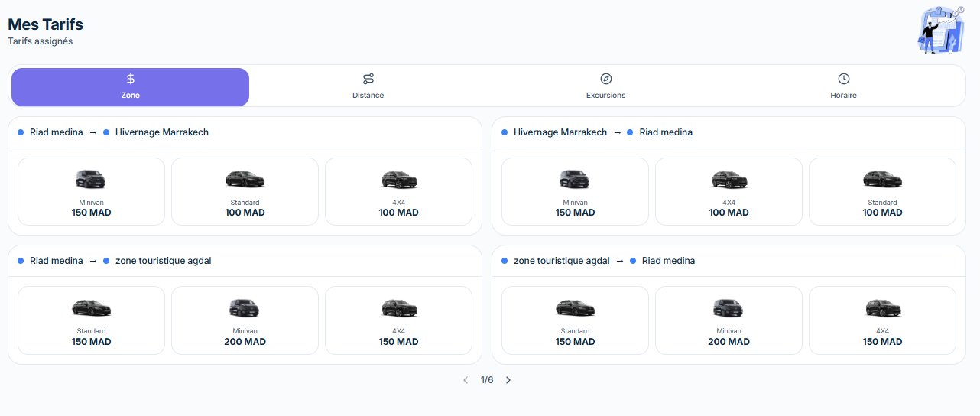Click the dollar sign Zone icon
The height and width of the screenshot is (416, 980).
click(x=131, y=79)
